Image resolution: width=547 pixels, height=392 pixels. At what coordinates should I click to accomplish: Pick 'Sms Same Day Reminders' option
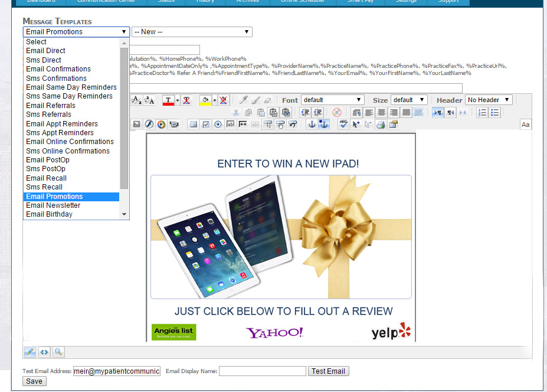(x=71, y=96)
